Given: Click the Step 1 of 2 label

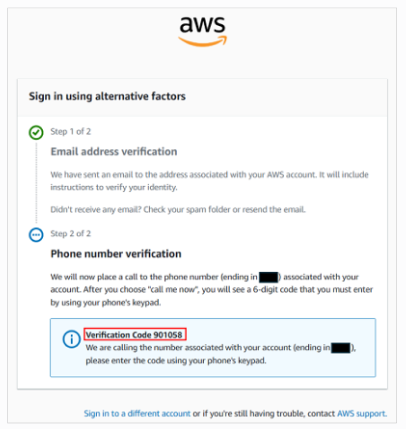Looking at the screenshot, I should click(71, 131).
